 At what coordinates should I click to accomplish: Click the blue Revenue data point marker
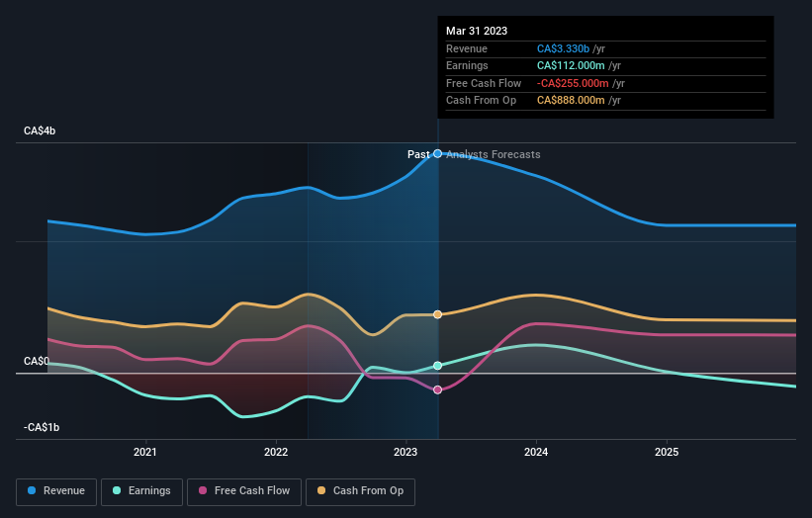tap(437, 153)
